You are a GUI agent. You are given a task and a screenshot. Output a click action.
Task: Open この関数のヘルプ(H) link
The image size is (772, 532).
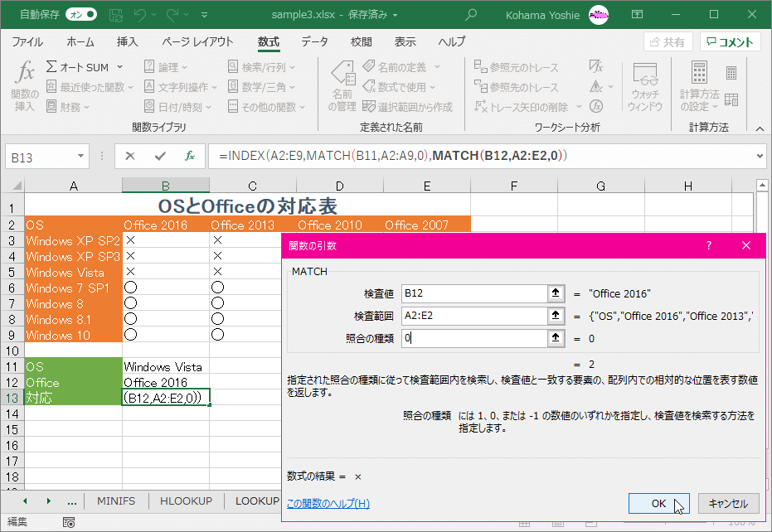(x=328, y=504)
